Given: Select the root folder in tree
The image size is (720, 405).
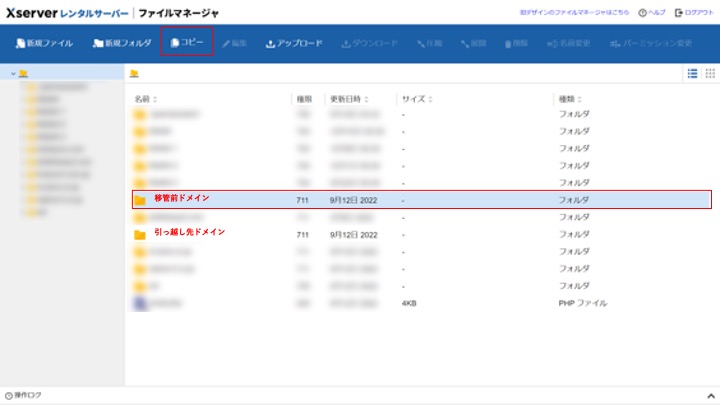Looking at the screenshot, I should [23, 73].
